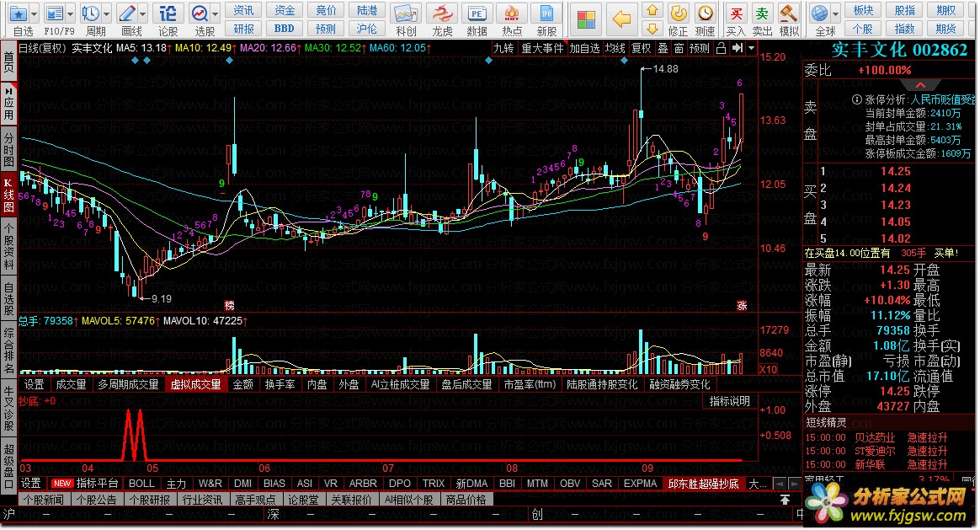
Task: Open the 新股 IPO icon
Action: [546, 13]
